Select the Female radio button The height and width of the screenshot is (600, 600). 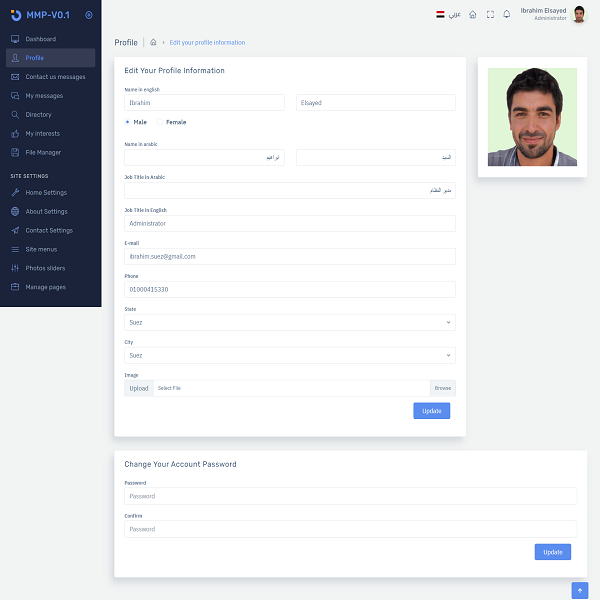[160, 122]
